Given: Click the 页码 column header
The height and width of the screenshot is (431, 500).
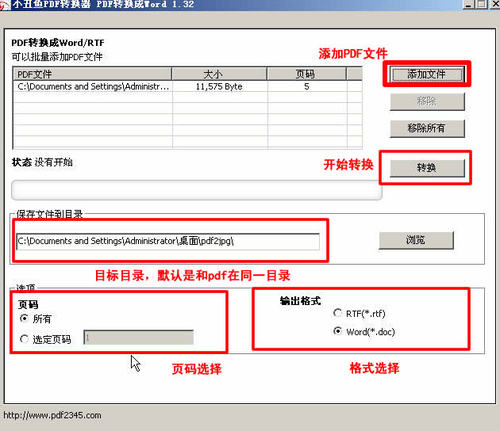Looking at the screenshot, I should coord(306,74).
